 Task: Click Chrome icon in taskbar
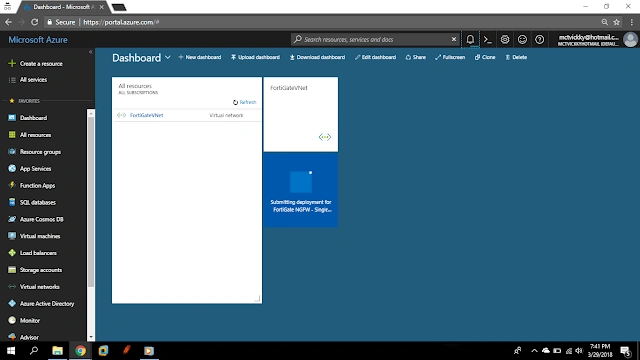pyautogui.click(x=80, y=351)
